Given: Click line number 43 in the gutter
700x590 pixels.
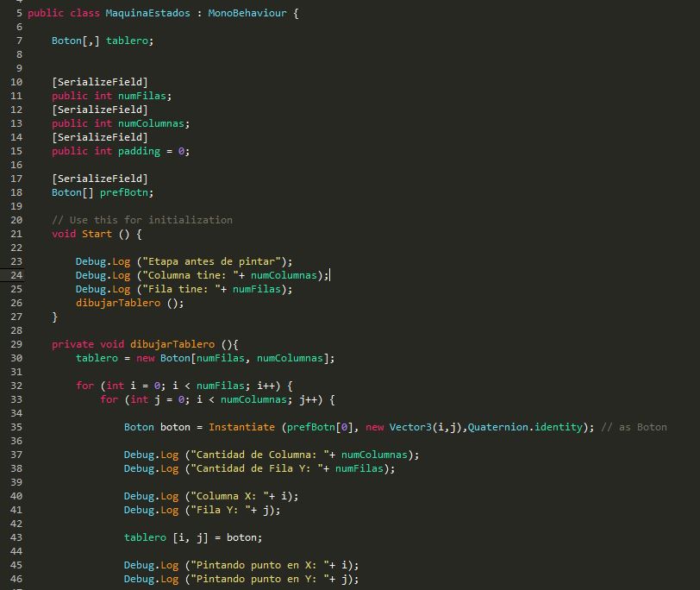Looking at the screenshot, I should [x=16, y=537].
